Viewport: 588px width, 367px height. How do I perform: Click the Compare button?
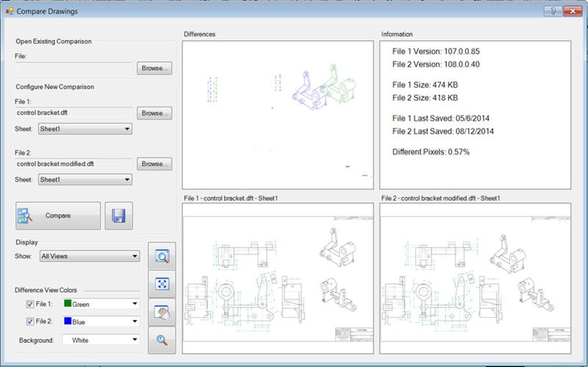pos(58,215)
